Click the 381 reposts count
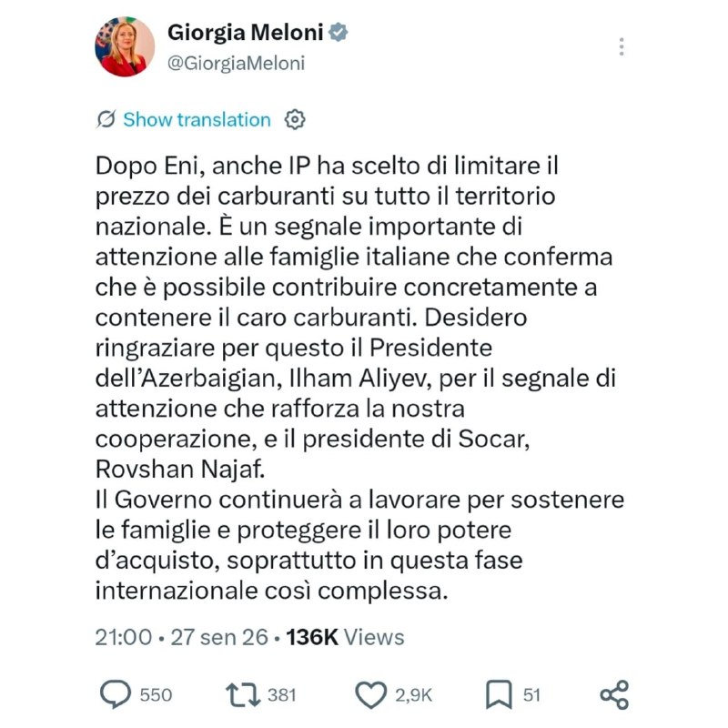 (x=282, y=695)
